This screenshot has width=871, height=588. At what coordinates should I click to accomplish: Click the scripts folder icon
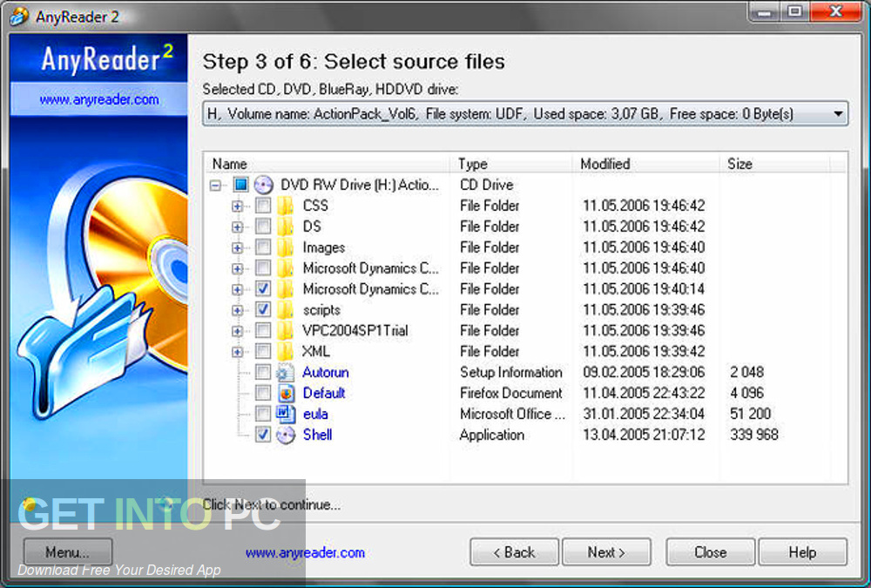[x=285, y=310]
